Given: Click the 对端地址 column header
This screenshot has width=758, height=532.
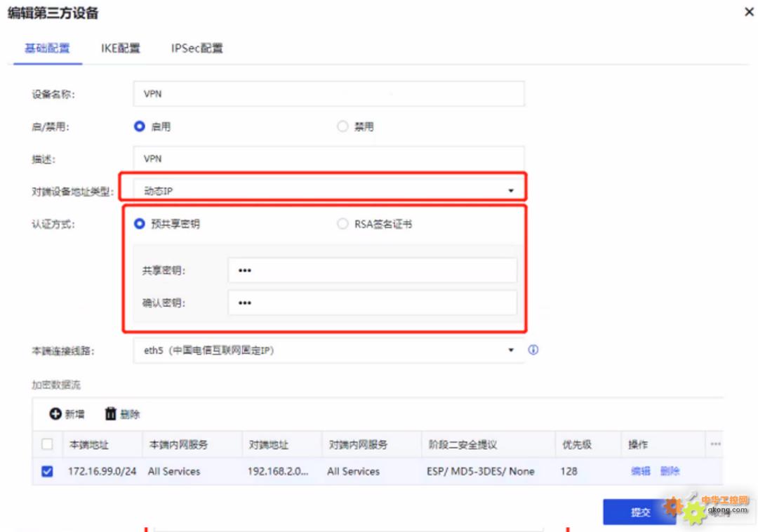Looking at the screenshot, I should (268, 444).
